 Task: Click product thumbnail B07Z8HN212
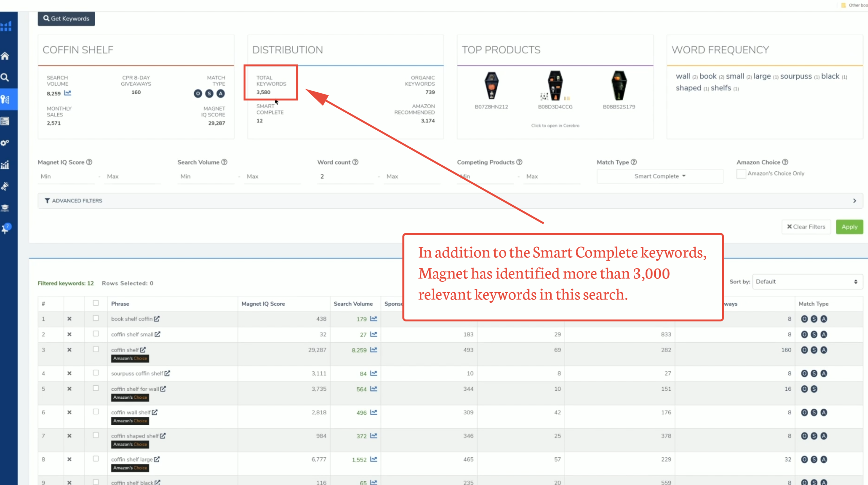click(491, 86)
